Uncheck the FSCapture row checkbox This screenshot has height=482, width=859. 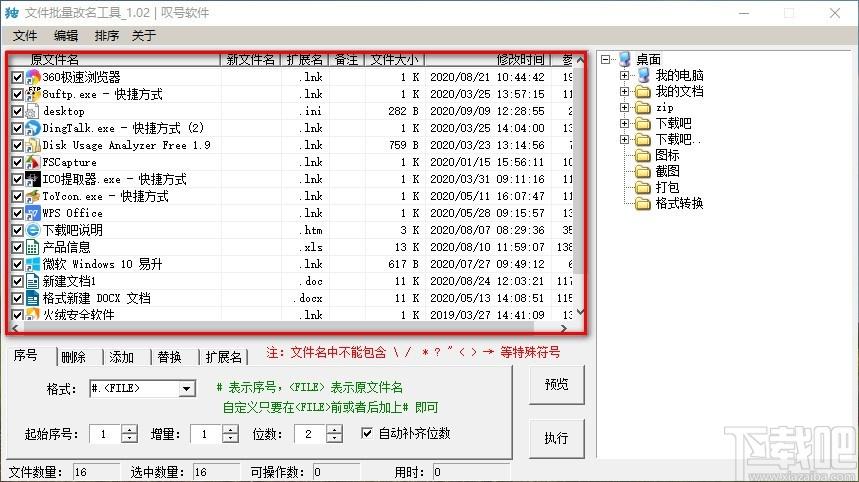coord(18,162)
